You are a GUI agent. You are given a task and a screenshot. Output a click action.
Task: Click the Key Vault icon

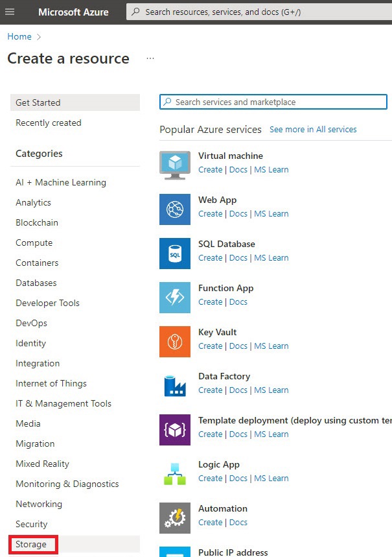tap(175, 341)
